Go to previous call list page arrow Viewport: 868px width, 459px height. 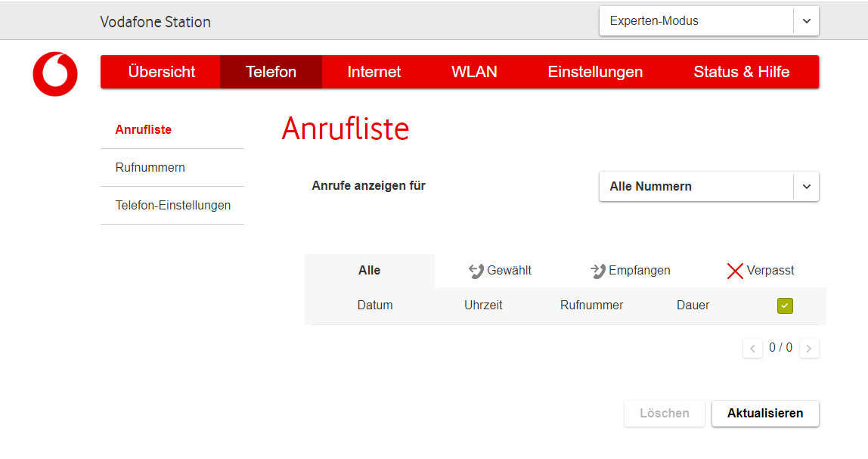point(752,349)
